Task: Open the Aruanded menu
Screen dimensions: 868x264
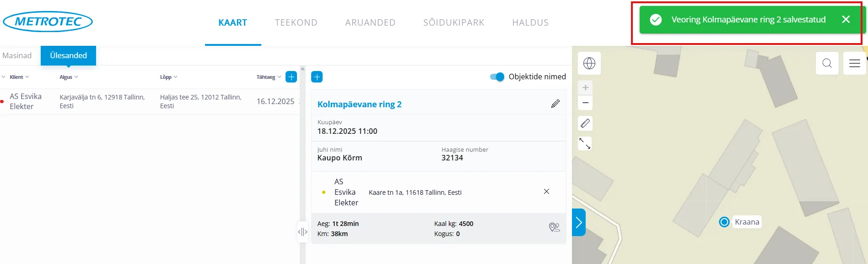Action: click(x=370, y=22)
